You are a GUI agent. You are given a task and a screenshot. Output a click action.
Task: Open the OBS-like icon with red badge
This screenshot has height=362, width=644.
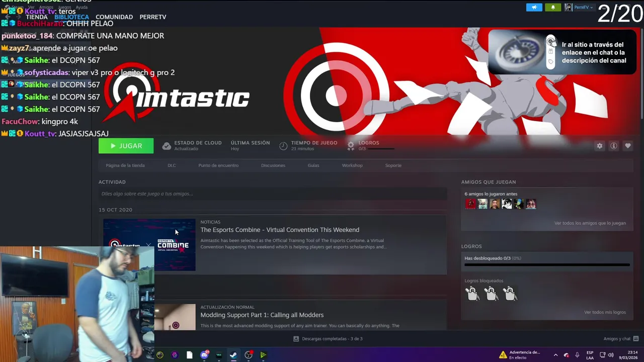point(249,355)
